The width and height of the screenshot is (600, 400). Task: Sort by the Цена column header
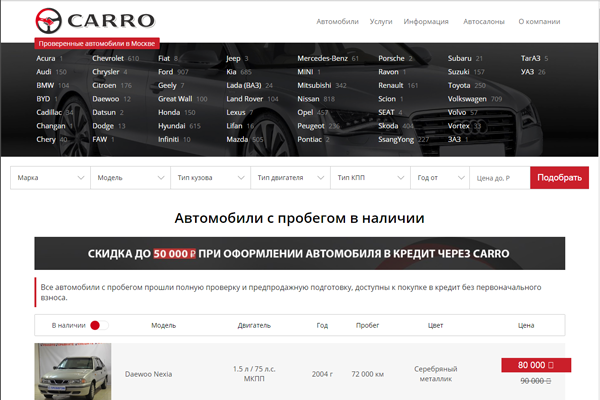tap(526, 325)
